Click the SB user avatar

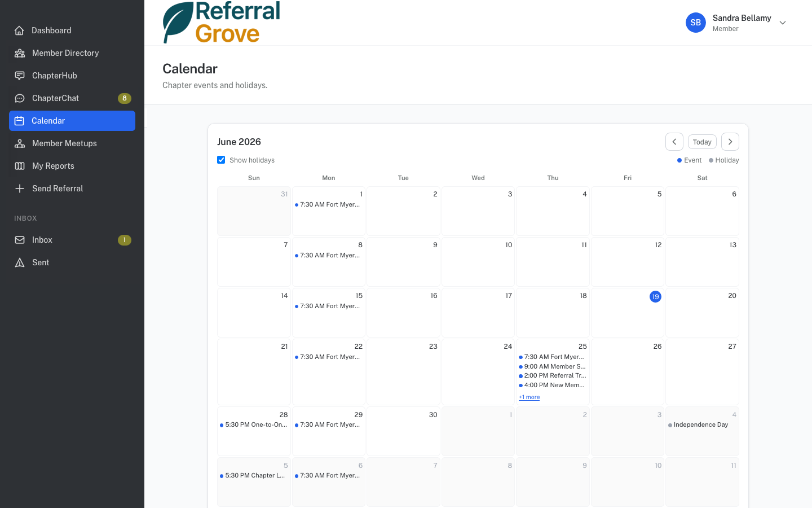pyautogui.click(x=696, y=23)
